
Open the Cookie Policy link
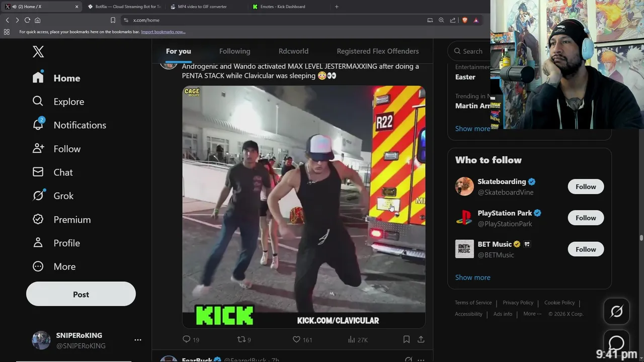click(x=559, y=303)
